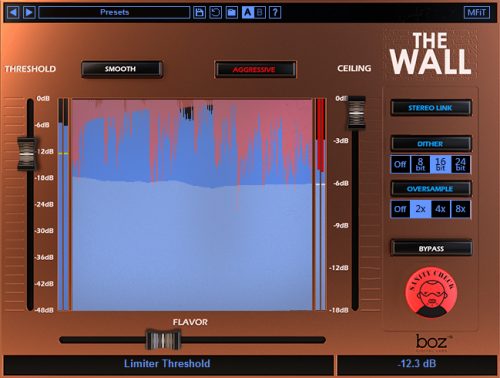Click the Flavor slider handle
Screen dimensions: 500x378
[x=163, y=340]
